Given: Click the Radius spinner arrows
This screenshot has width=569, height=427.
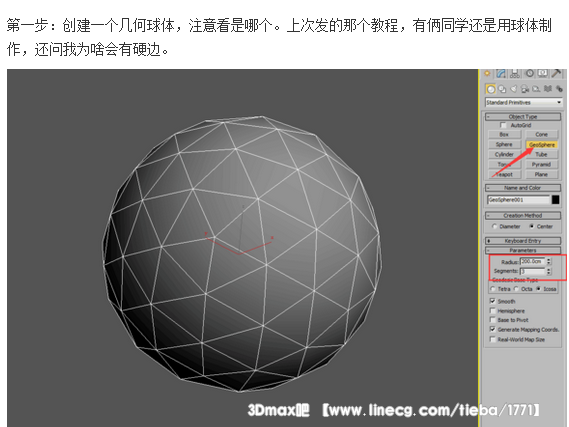Looking at the screenshot, I should point(549,261).
